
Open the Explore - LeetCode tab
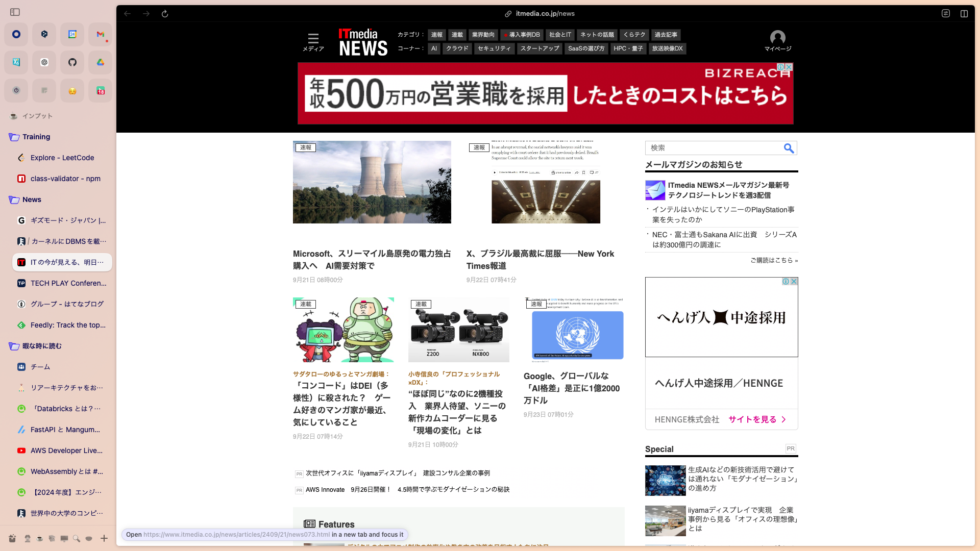pos(62,158)
